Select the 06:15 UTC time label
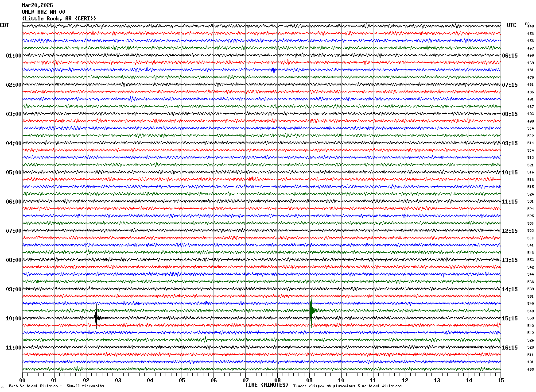 click(x=509, y=56)
